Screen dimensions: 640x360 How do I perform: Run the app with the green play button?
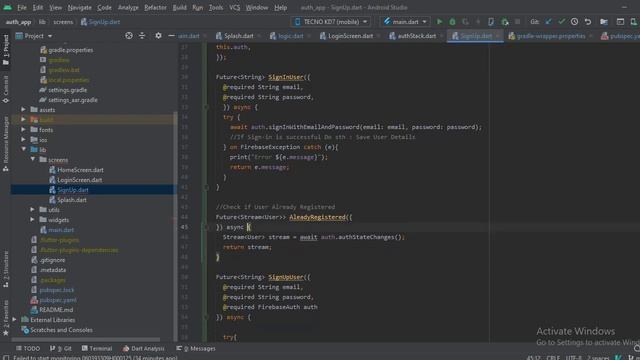point(440,22)
